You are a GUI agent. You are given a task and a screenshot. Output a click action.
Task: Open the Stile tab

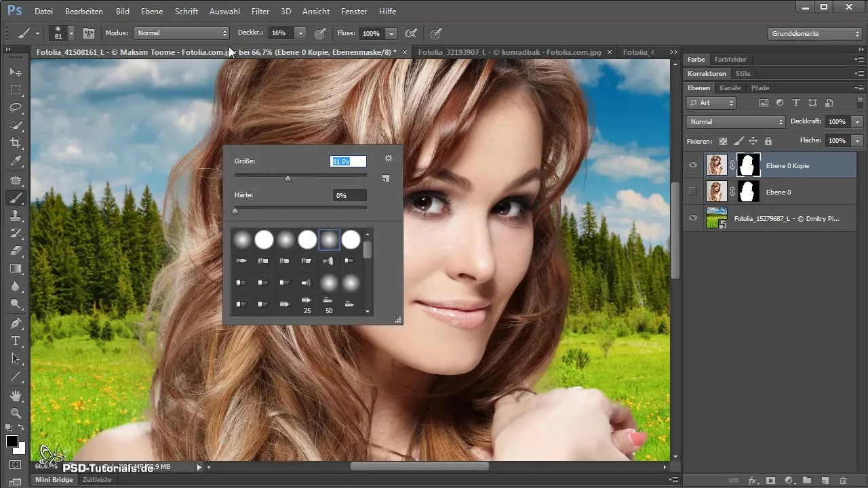(x=743, y=73)
